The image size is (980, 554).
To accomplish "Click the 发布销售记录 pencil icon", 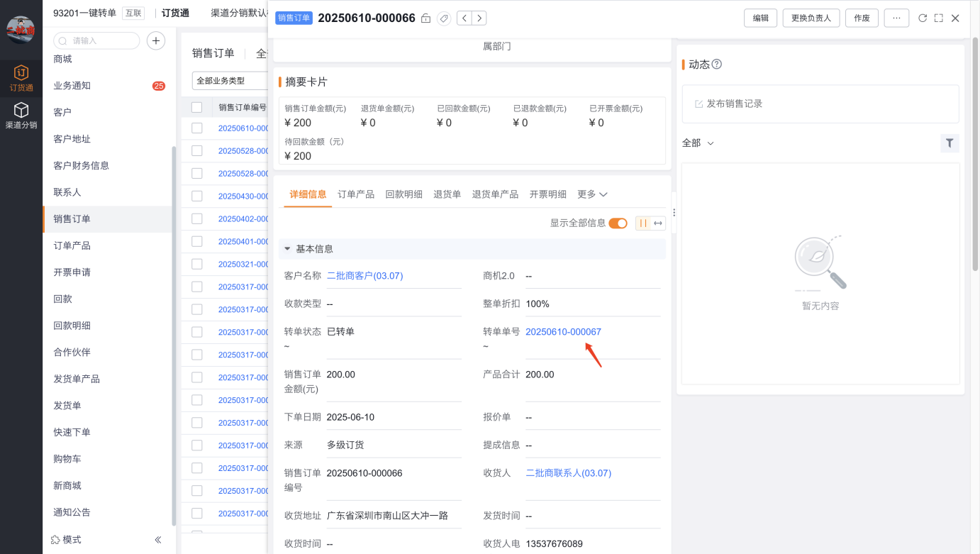I will 699,104.
